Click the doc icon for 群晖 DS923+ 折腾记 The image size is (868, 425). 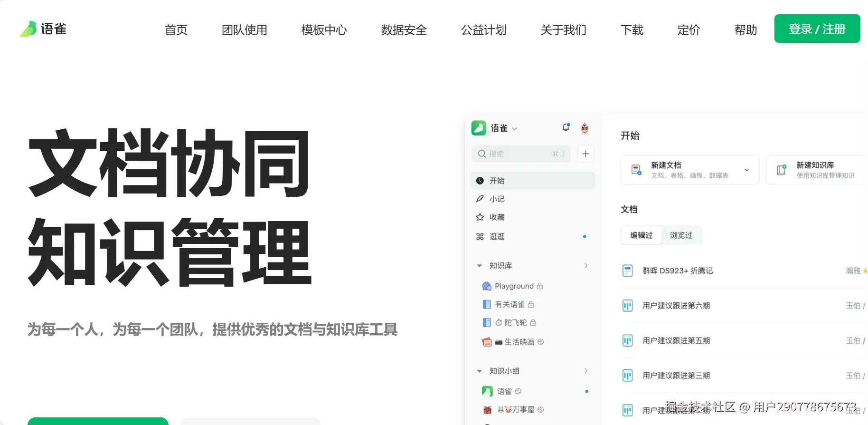click(628, 271)
